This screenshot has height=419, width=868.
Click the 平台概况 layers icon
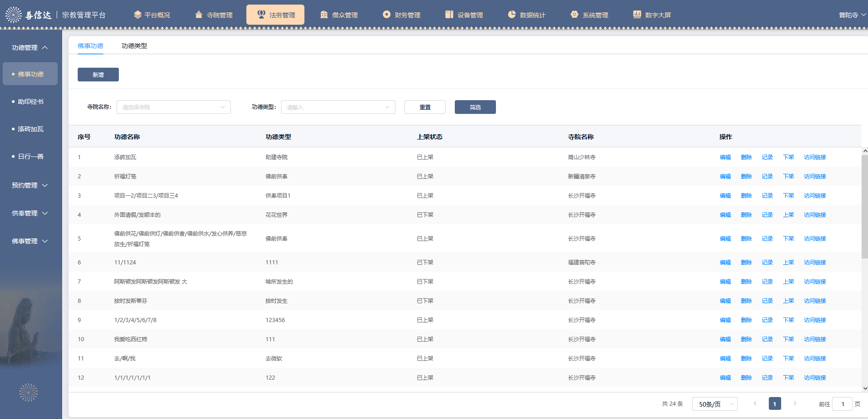138,15
